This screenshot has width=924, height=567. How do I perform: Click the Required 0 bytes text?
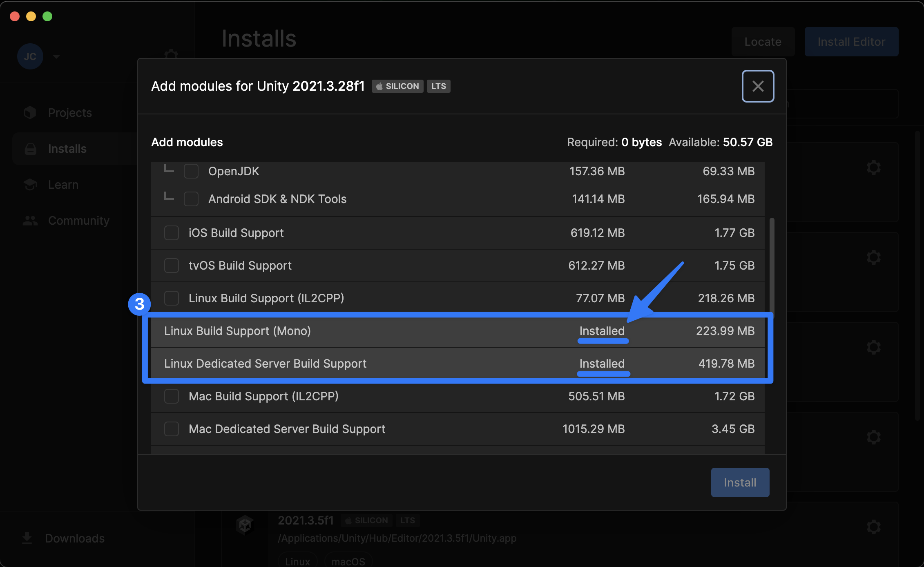point(614,142)
